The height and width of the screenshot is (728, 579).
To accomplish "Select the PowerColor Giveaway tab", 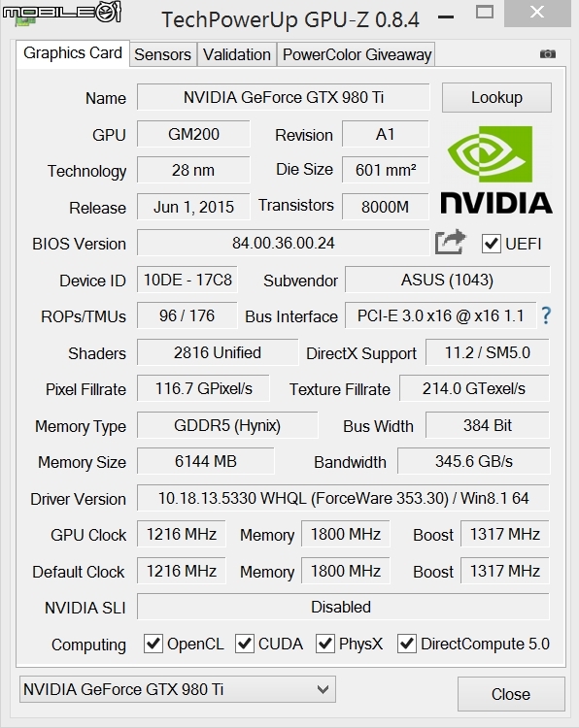I will point(357,54).
